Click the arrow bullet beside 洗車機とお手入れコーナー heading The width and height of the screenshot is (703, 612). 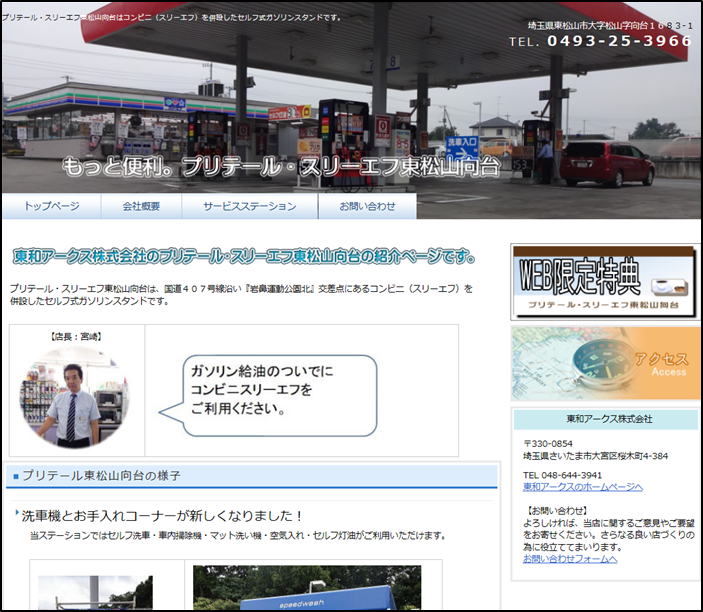coord(17,514)
